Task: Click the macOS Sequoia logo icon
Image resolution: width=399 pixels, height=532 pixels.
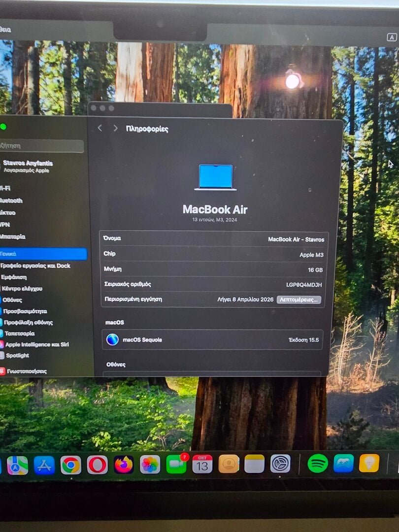Action: click(x=112, y=339)
